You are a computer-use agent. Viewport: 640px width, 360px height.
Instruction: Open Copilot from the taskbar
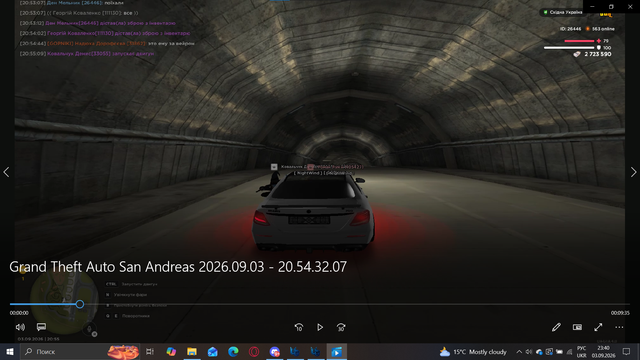(171, 351)
